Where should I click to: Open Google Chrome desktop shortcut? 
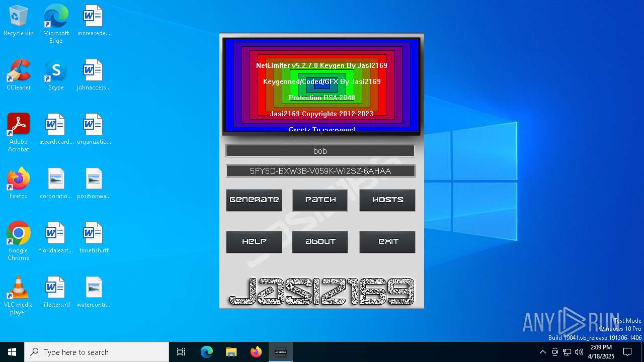[x=19, y=241]
